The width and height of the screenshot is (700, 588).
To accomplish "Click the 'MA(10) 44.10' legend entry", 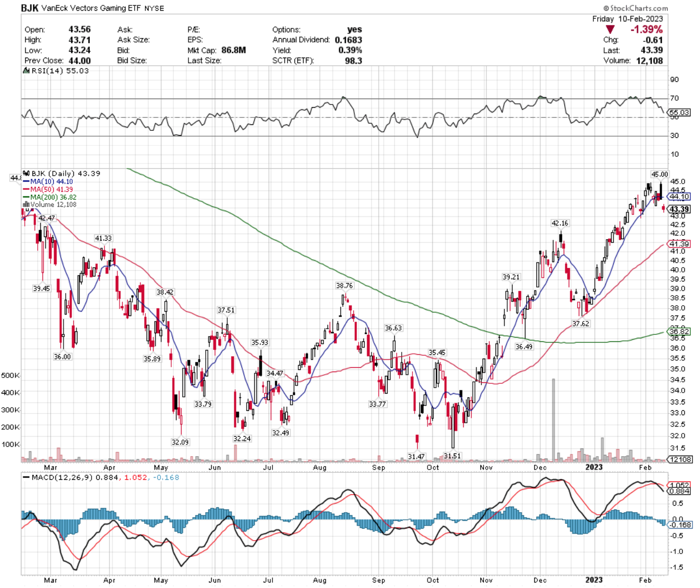I will tap(52, 182).
